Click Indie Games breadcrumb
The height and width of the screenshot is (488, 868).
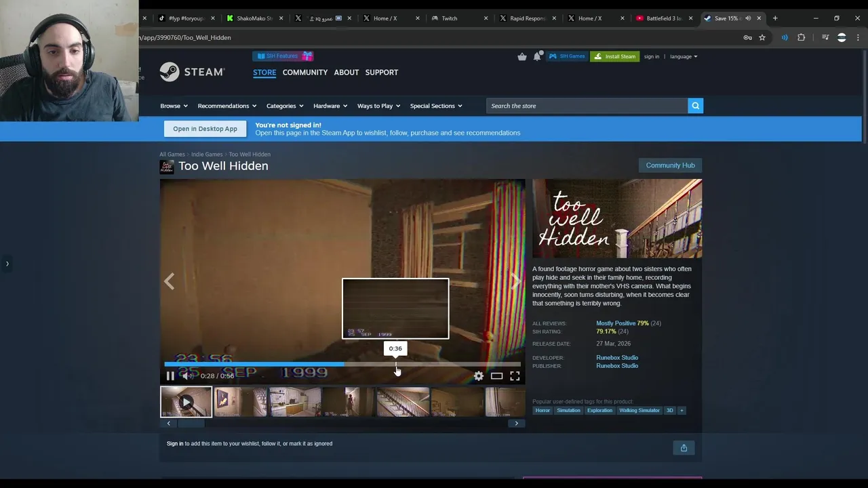[207, 155]
